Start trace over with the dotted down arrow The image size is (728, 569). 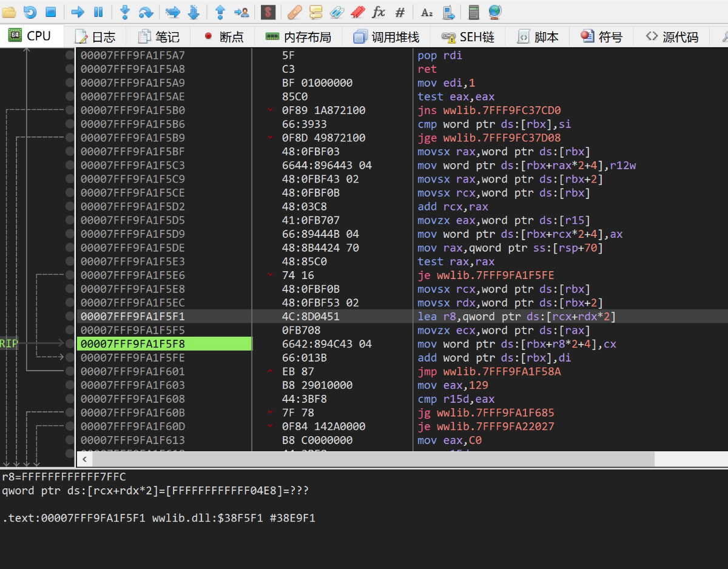click(x=194, y=12)
